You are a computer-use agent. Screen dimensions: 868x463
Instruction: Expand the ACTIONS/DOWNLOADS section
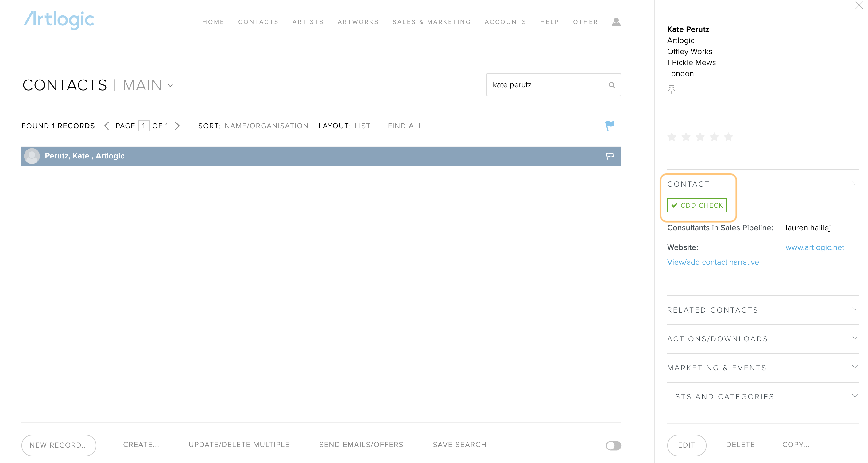click(x=855, y=338)
